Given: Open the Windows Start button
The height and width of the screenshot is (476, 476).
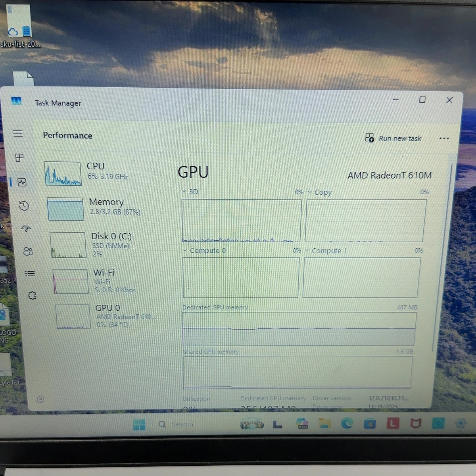Looking at the screenshot, I should [x=139, y=424].
